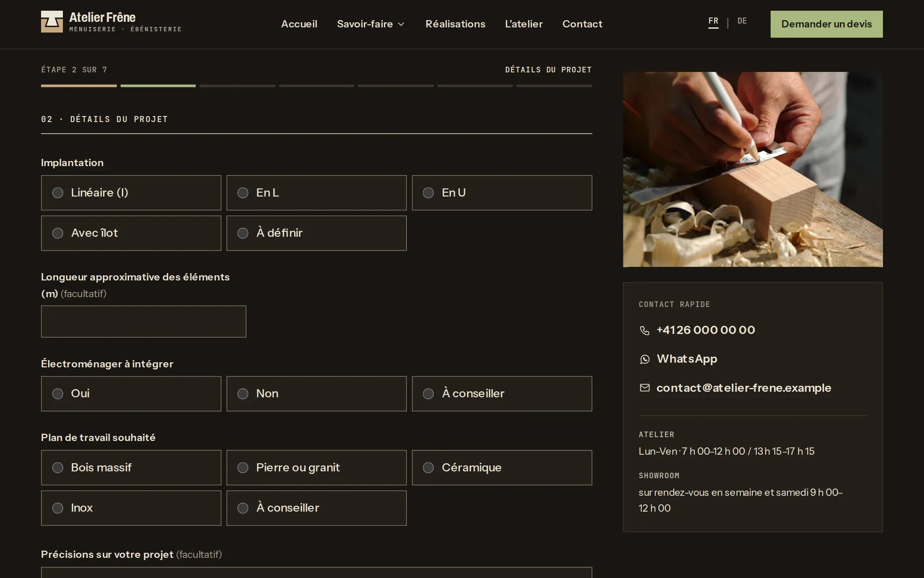The height and width of the screenshot is (578, 924).
Task: Focus the Longueur approximative input field
Action: click(144, 322)
